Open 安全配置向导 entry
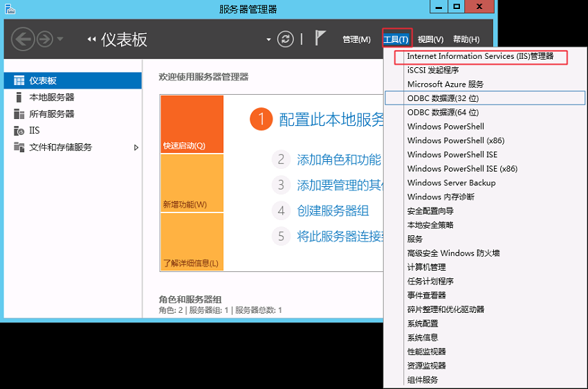Screen dimensions: 588x389 (x=430, y=211)
